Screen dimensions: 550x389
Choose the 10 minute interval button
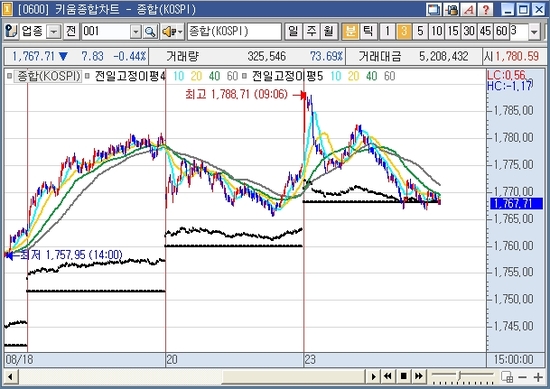tap(436, 32)
